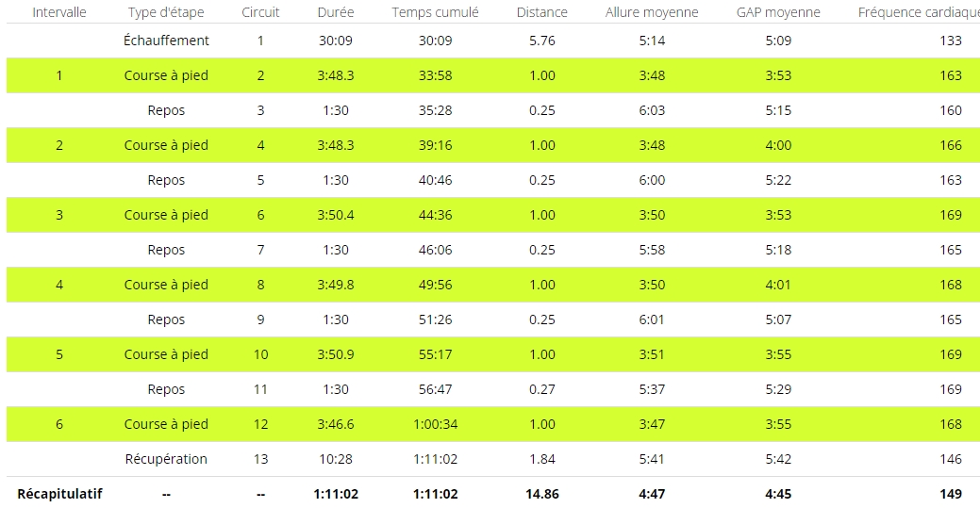Click the GAP moyenne column header
Screen dimensions: 980x508
click(x=778, y=12)
